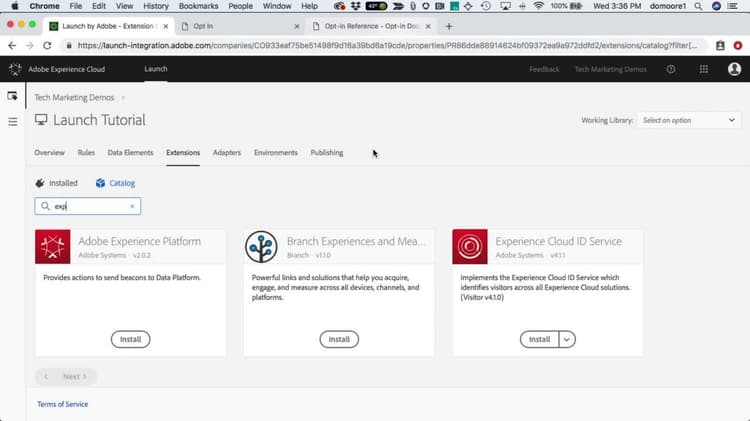Open the Environments tab
The height and width of the screenshot is (421, 750).
coord(276,153)
